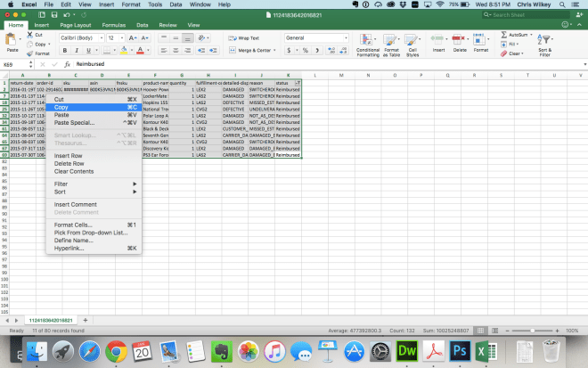Viewport: 588px width, 368px height.
Task: Click the Sort & Filter icon
Action: tap(545, 45)
